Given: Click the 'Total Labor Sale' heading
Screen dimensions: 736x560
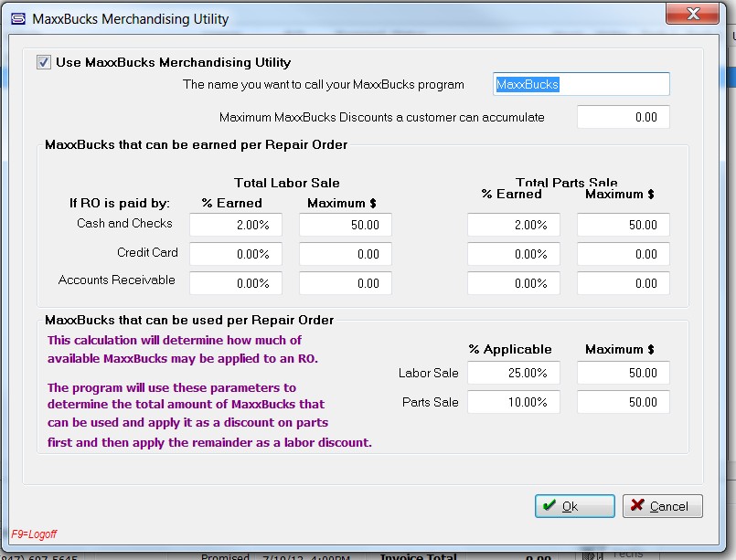Looking at the screenshot, I should tap(287, 183).
